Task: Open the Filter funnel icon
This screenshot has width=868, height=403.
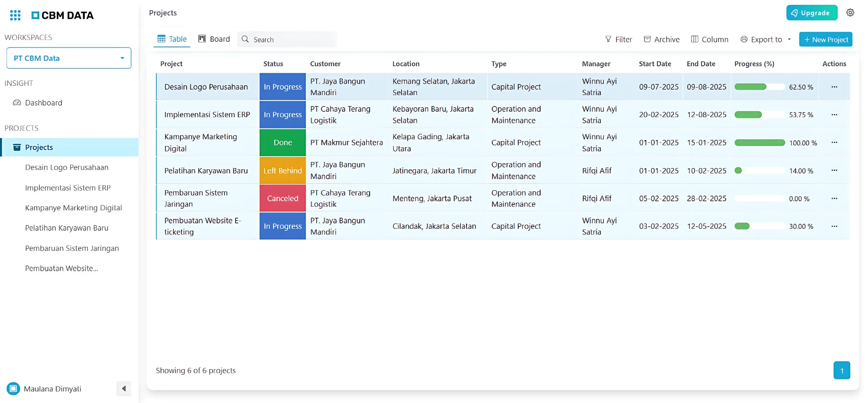Action: [x=608, y=39]
